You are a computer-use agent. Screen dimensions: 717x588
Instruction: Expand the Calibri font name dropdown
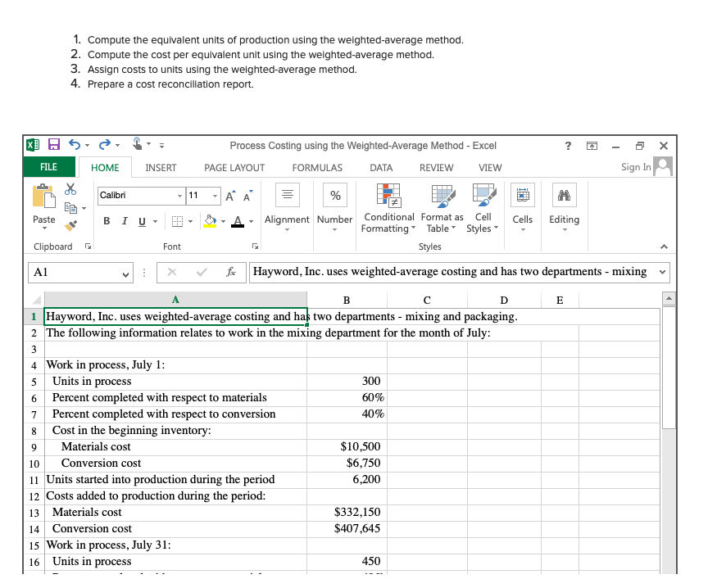[x=179, y=196]
